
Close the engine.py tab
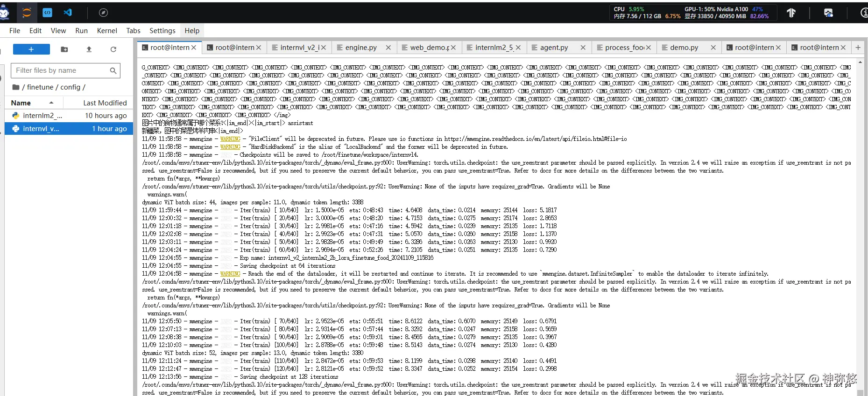pos(388,48)
